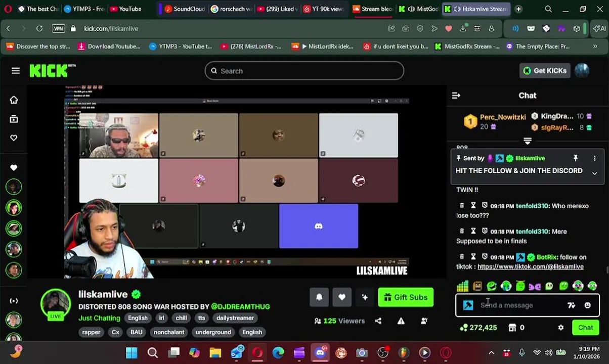The width and height of the screenshot is (609, 364).
Task: Expand the gift leaderboard handle under top gifters
Action: point(528,141)
